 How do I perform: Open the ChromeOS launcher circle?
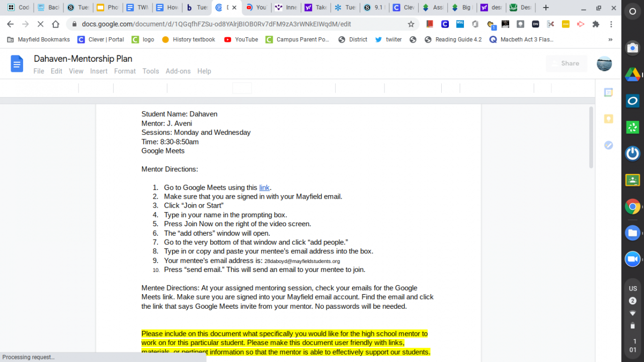(632, 12)
